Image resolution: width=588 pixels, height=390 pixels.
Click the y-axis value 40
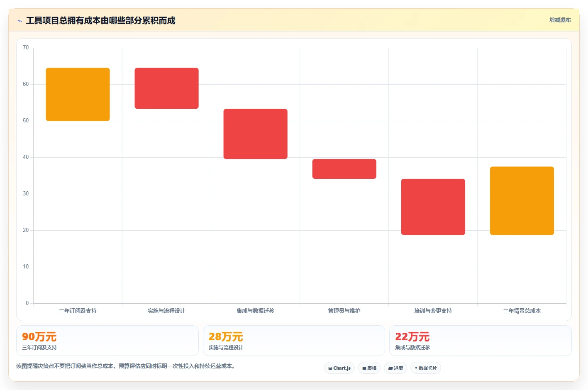pos(26,157)
